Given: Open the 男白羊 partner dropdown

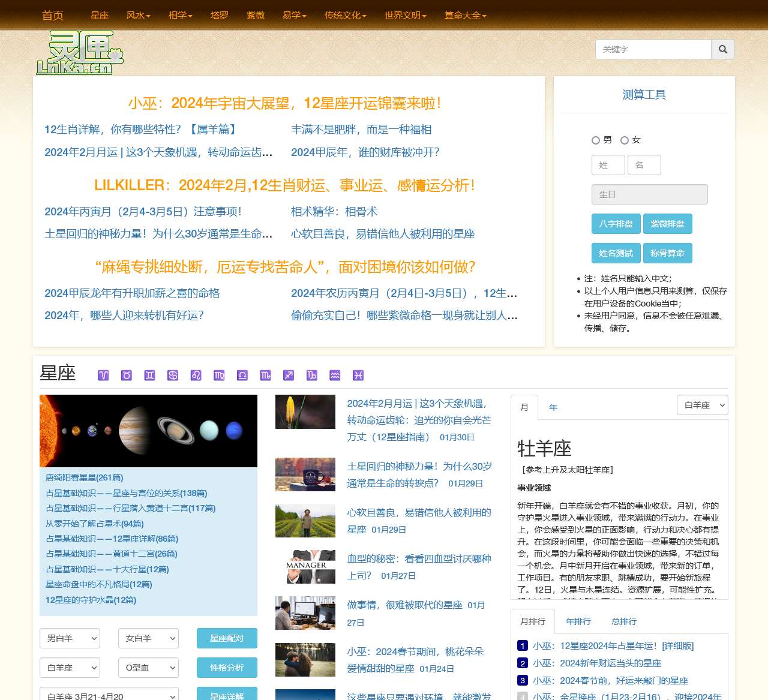Looking at the screenshot, I should pyautogui.click(x=70, y=638).
